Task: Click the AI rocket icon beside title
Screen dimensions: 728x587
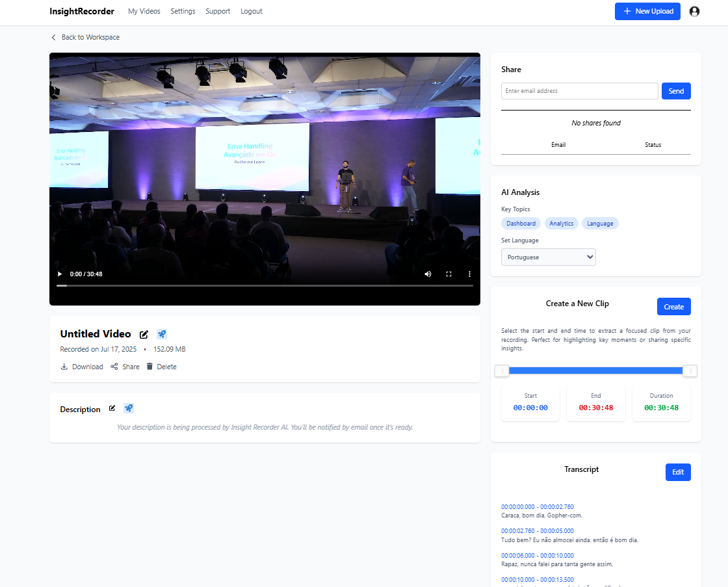Action: (x=162, y=334)
